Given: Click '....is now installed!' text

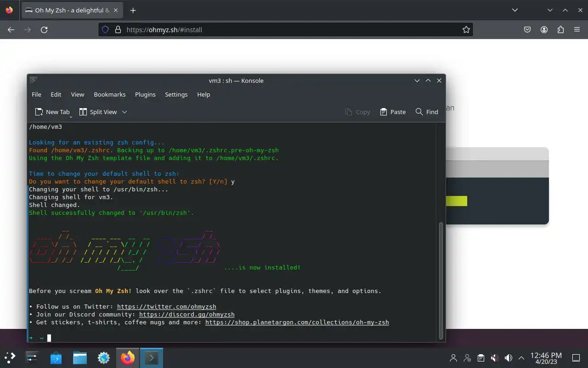Looking at the screenshot, I should (x=262, y=267).
